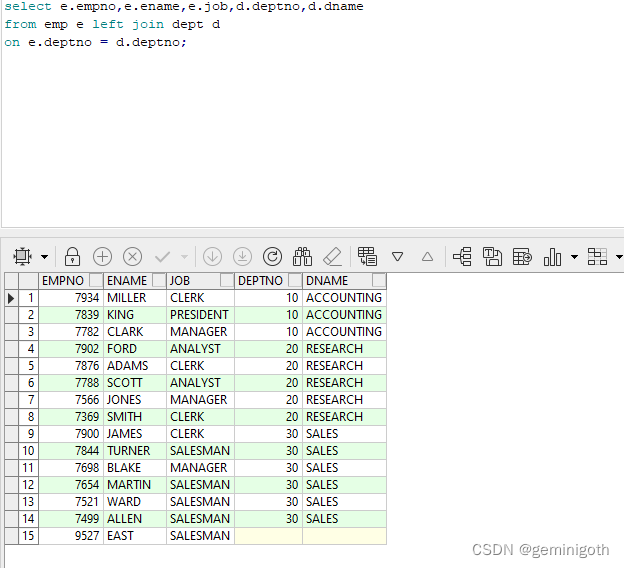Click the cell FORD
Screen dimensions: 624x568
pyautogui.click(x=135, y=349)
